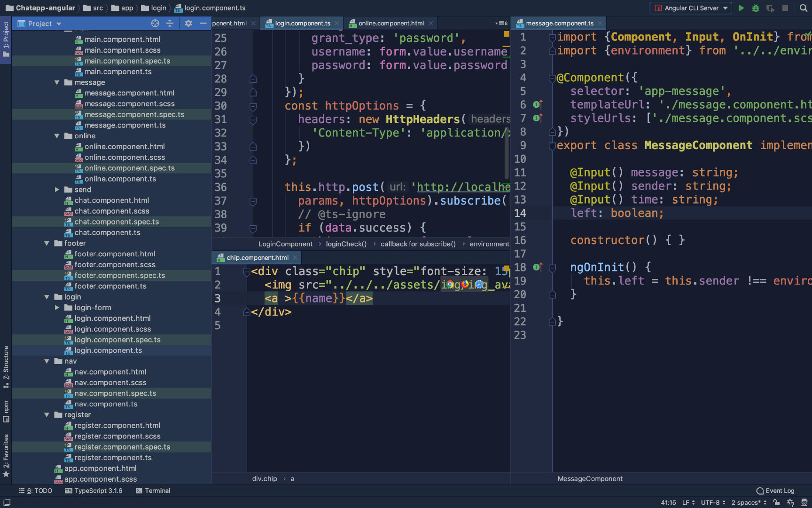The width and height of the screenshot is (812, 508).
Task: Change indent setting 2 spaces
Action: tap(749, 502)
